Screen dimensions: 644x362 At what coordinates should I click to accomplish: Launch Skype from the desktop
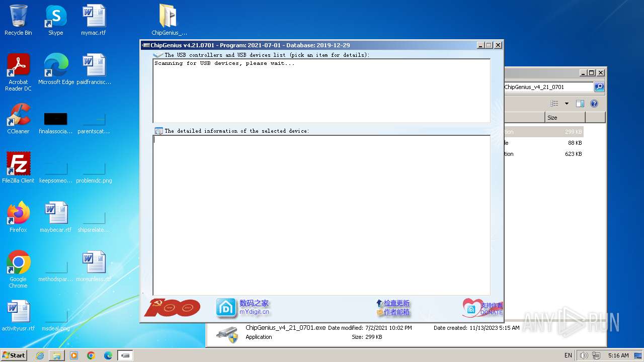coord(55,20)
